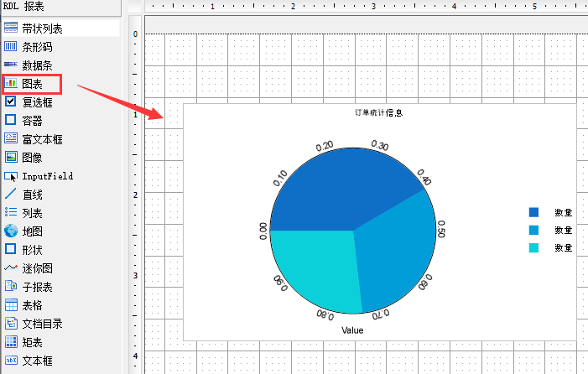Select the 直线 line tool icon
This screenshot has width=588, height=374.
pos(11,194)
